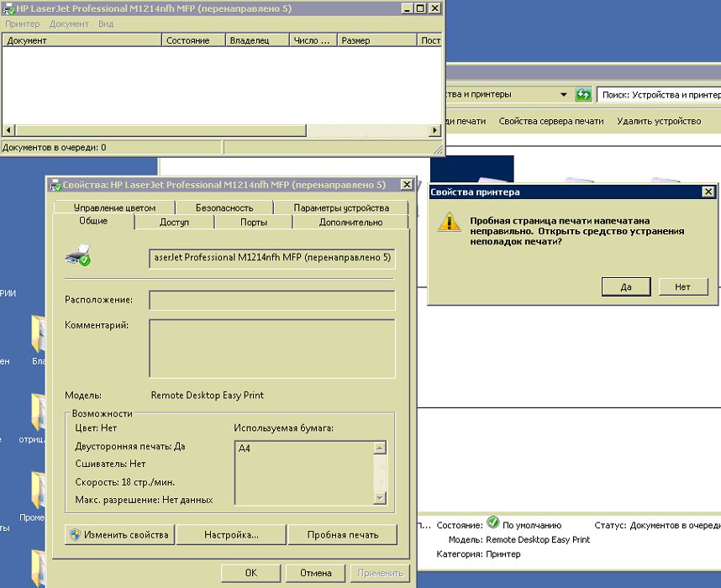Open the Документ menu in the queue window
The height and width of the screenshot is (588, 721).
click(x=69, y=24)
